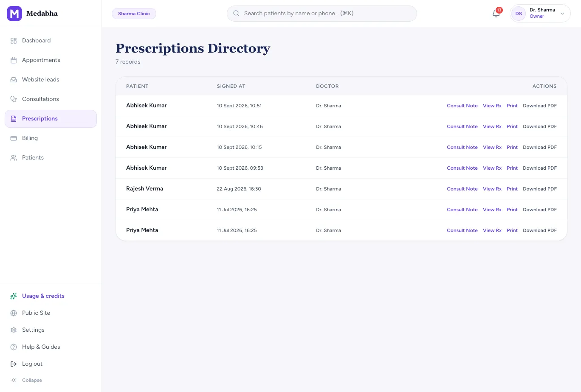Download PDF for Rajesh Verma
This screenshot has width=581, height=392.
point(540,189)
